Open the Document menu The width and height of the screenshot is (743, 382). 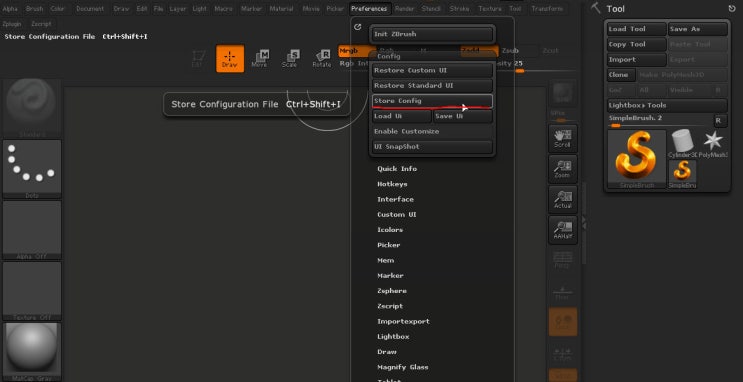click(x=90, y=9)
